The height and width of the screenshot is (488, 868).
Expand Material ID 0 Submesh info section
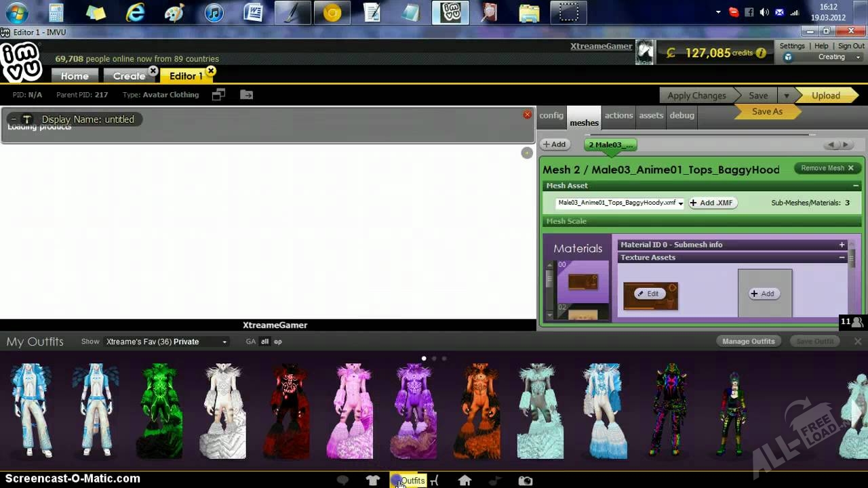pyautogui.click(x=842, y=245)
